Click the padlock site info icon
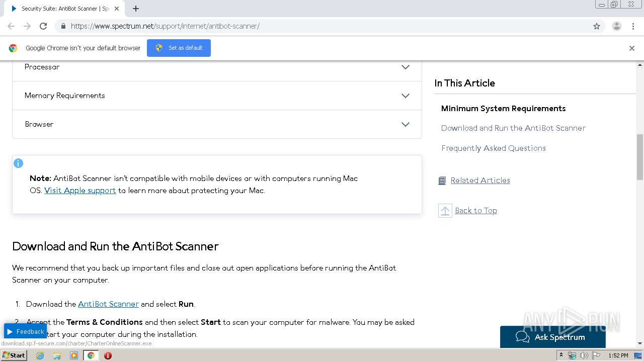The height and width of the screenshot is (362, 644). click(x=63, y=26)
